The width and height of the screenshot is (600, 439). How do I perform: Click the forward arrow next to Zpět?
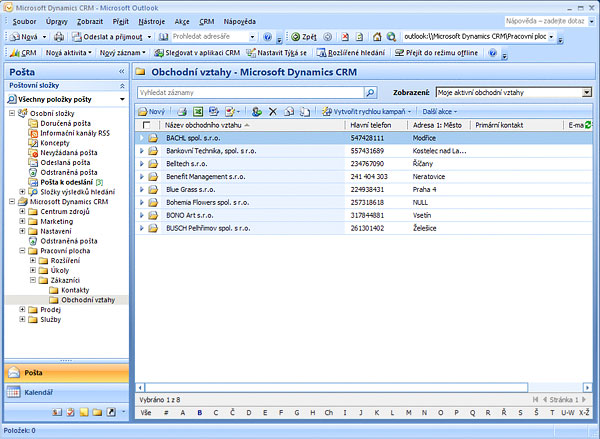(x=328, y=37)
